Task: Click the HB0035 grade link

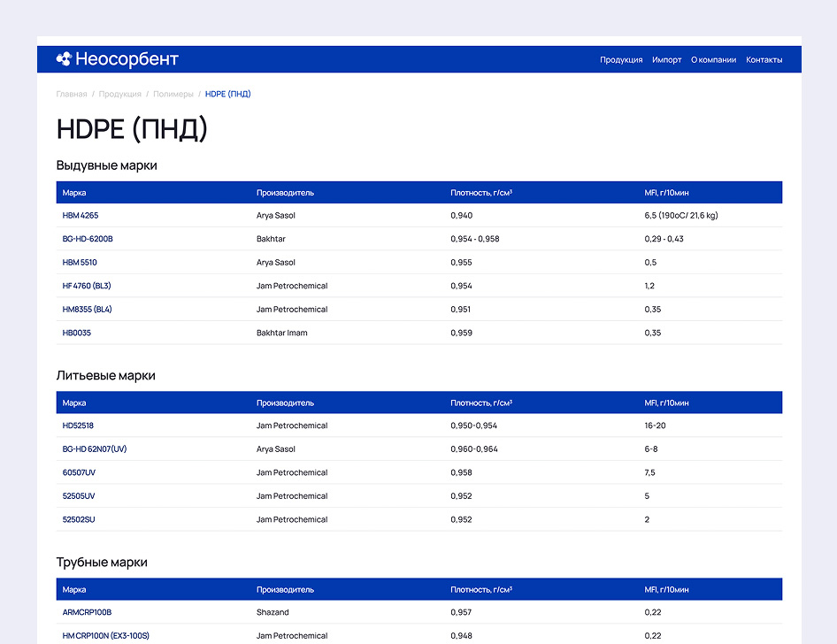Action: coord(76,333)
